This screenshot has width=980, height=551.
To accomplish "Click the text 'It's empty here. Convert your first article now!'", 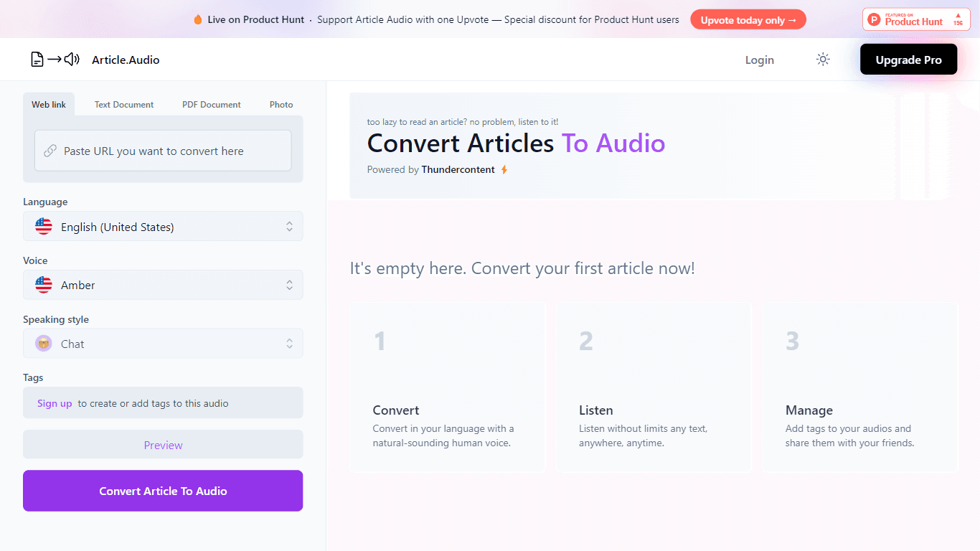I will pos(522,268).
